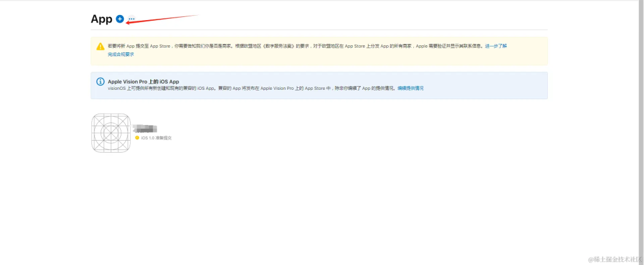The image size is (644, 265).
Task: Select the "iOS 1.0 准备提交" status text
Action: click(x=156, y=138)
